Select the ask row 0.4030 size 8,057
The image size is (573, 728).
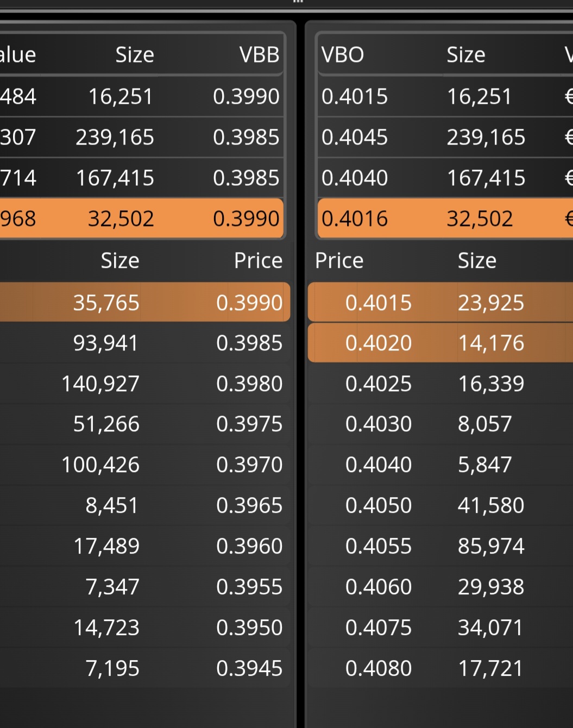(x=440, y=424)
